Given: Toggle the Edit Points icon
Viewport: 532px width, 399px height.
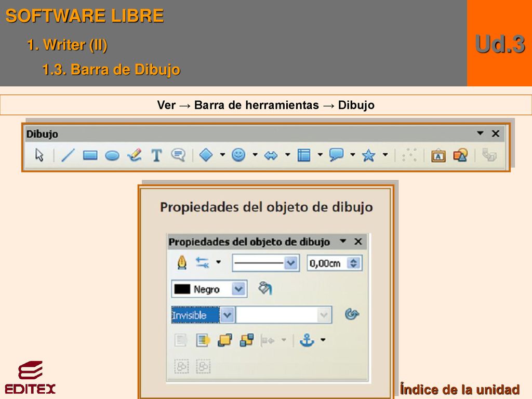Looking at the screenshot, I should pos(409,155).
